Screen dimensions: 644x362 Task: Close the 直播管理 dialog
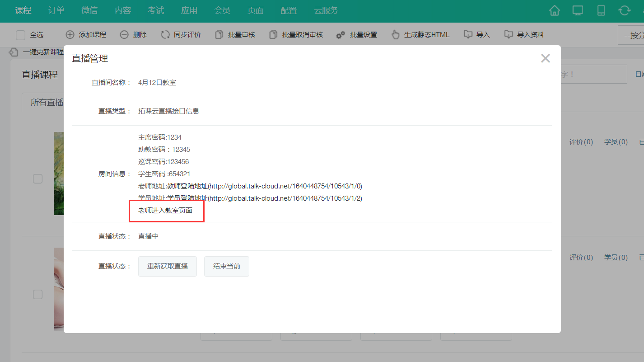[546, 58]
